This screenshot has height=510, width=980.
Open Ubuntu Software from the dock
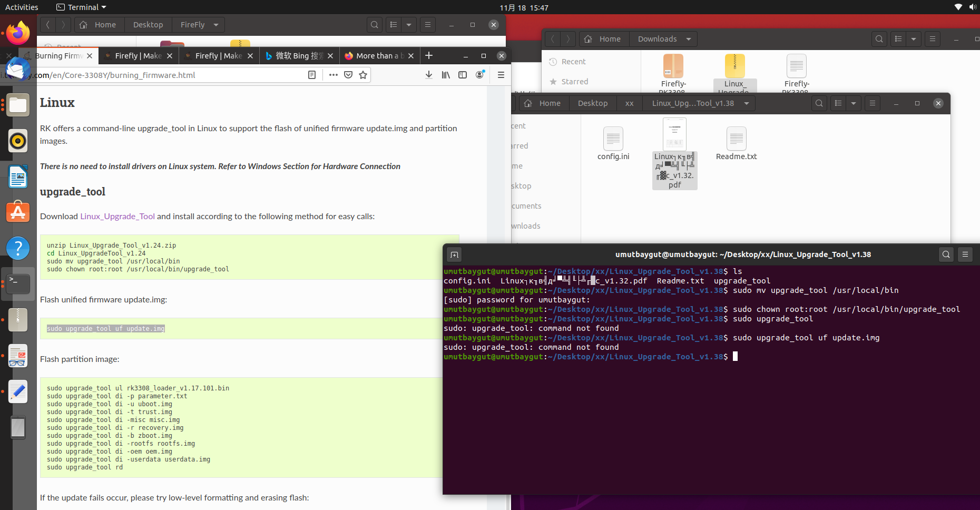point(18,212)
